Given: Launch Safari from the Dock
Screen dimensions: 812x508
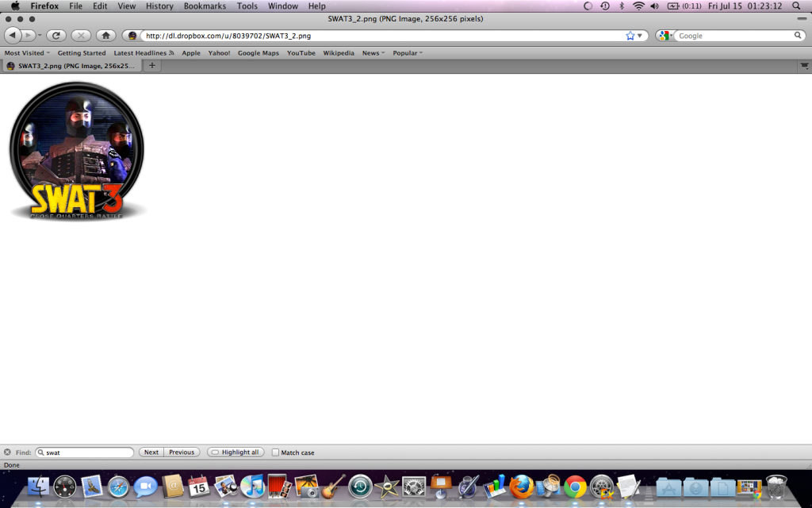Looking at the screenshot, I should click(118, 487).
